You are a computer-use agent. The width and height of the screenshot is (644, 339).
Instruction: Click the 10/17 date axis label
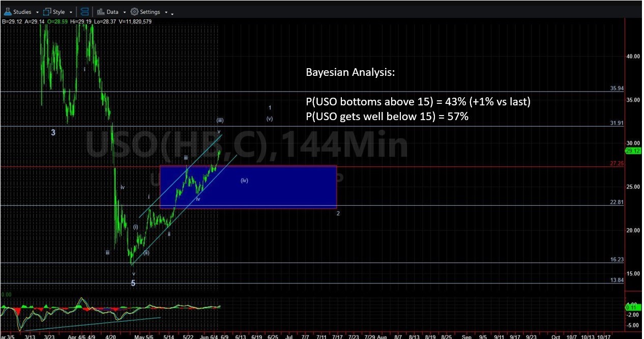pyautogui.click(x=603, y=336)
